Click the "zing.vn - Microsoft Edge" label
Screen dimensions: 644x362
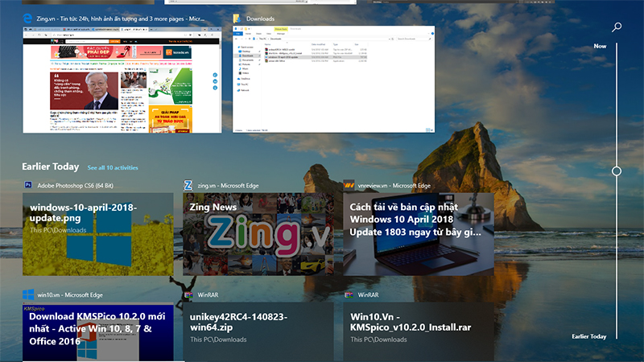coord(228,186)
